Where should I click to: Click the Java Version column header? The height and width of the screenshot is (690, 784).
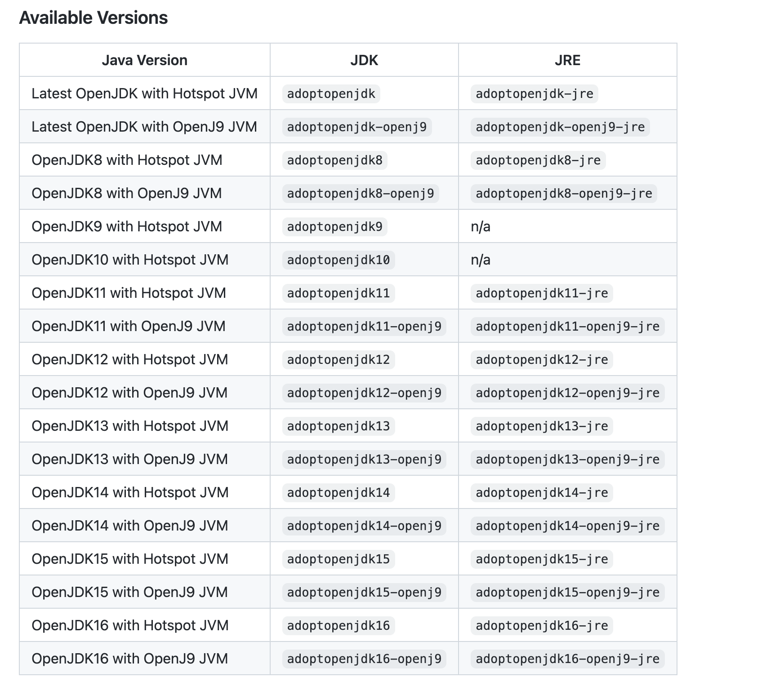144,60
